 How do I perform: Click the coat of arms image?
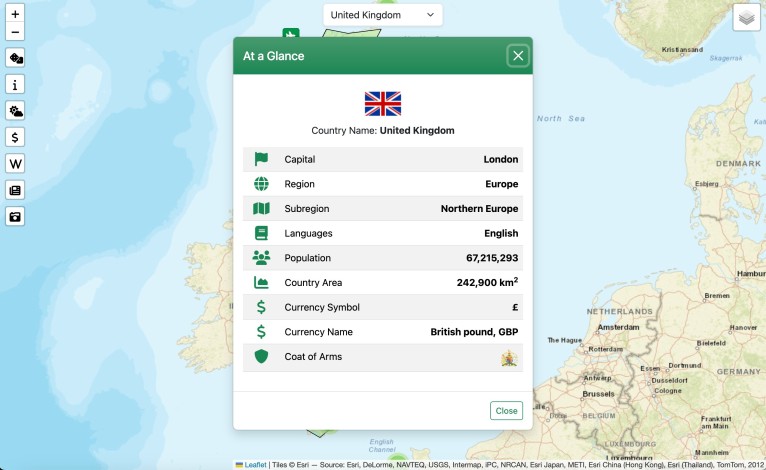pos(509,357)
